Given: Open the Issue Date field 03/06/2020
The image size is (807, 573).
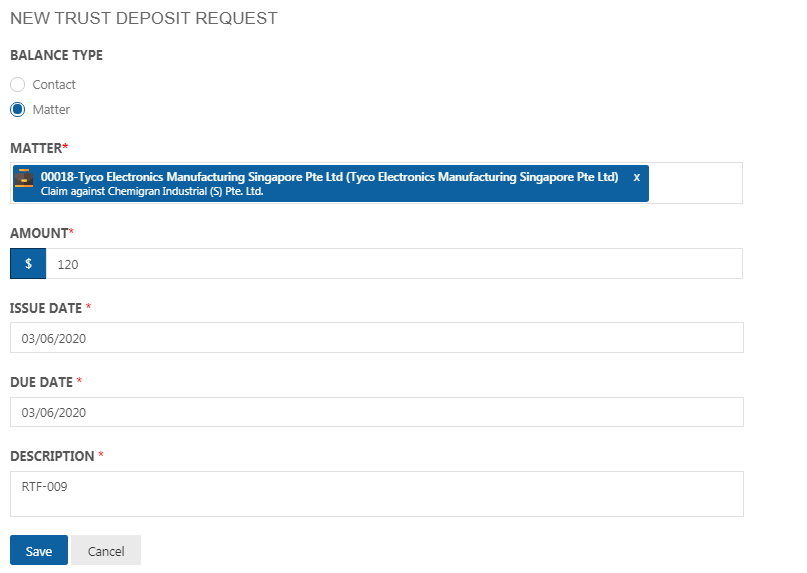Looking at the screenshot, I should 377,338.
